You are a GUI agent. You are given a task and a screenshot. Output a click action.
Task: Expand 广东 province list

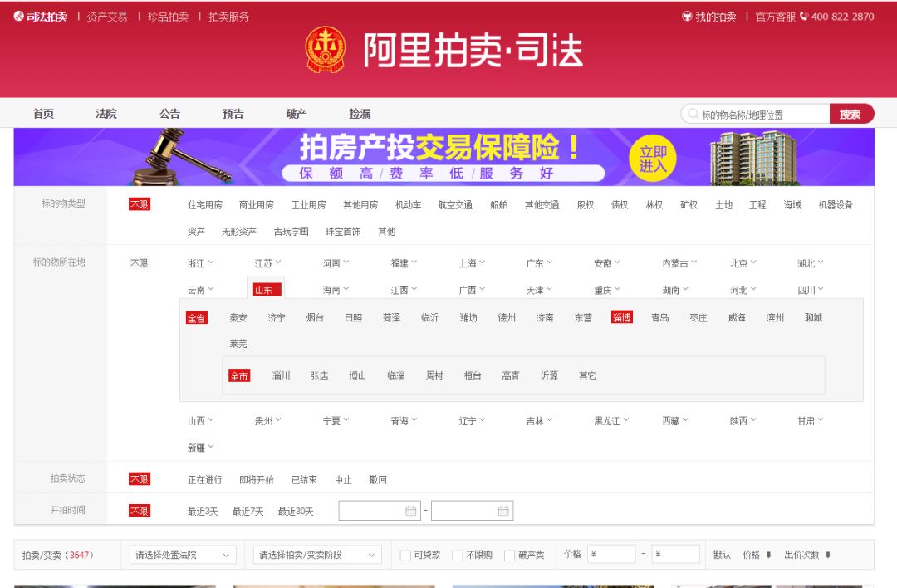pyautogui.click(x=539, y=263)
